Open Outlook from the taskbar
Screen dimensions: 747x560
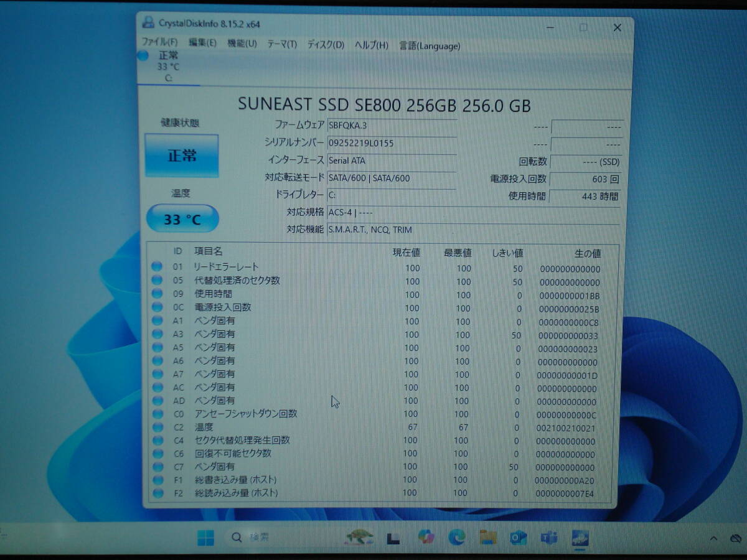tap(518, 537)
